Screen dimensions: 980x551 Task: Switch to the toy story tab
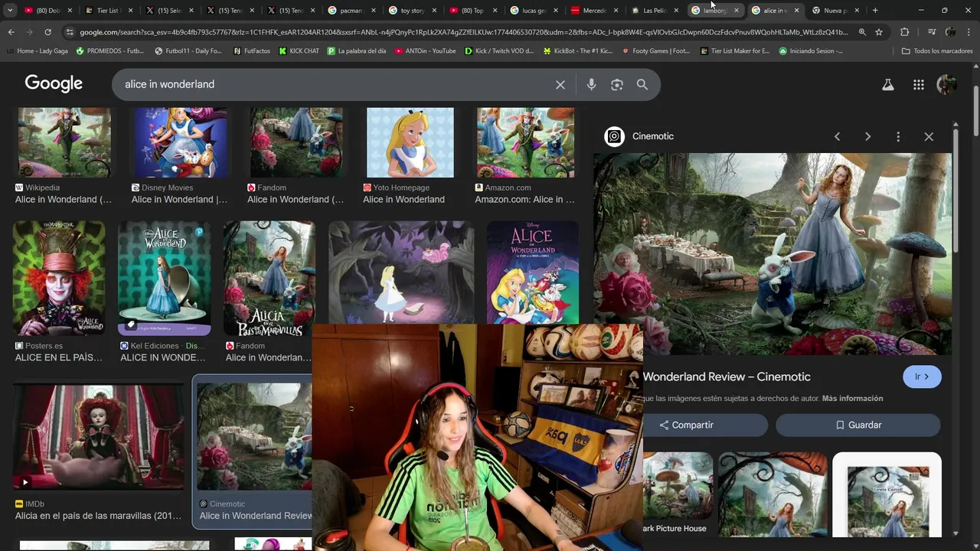click(x=412, y=11)
